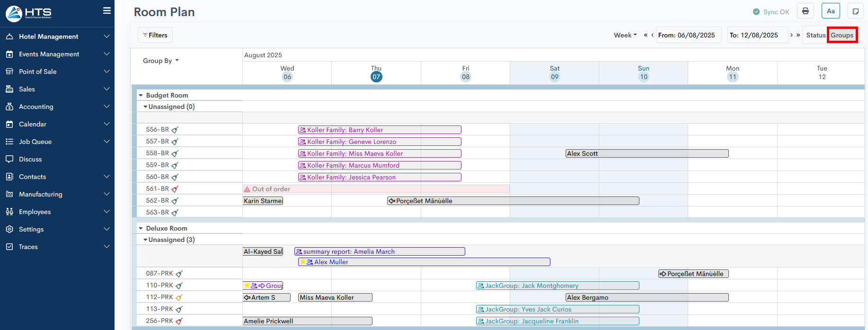Viewport: 868px width, 330px height.
Task: Click the From date field
Action: coord(688,35)
